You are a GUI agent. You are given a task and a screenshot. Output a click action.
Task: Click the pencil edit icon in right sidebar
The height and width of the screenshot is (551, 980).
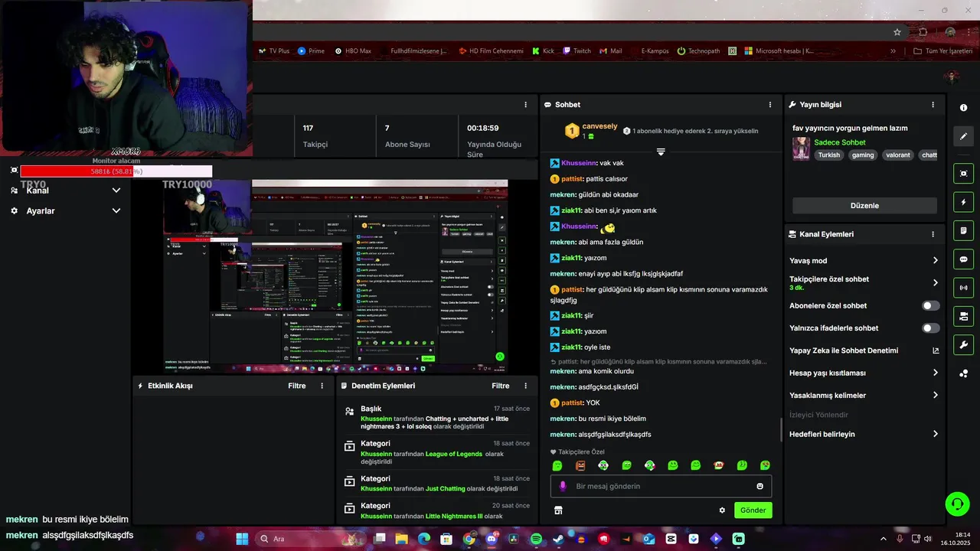(x=964, y=136)
